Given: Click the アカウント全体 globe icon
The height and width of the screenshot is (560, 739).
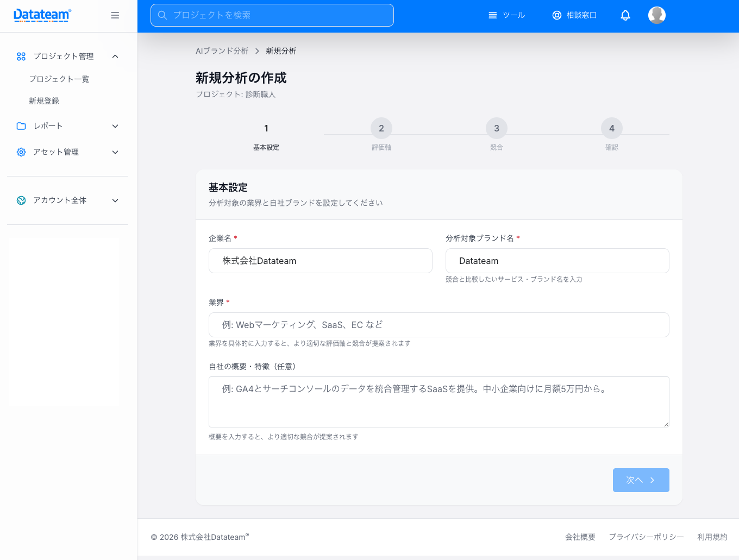Looking at the screenshot, I should [x=21, y=200].
